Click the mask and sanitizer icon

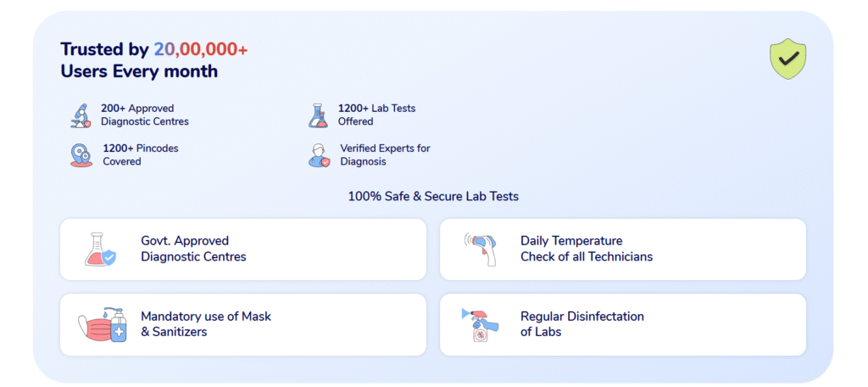tap(102, 325)
